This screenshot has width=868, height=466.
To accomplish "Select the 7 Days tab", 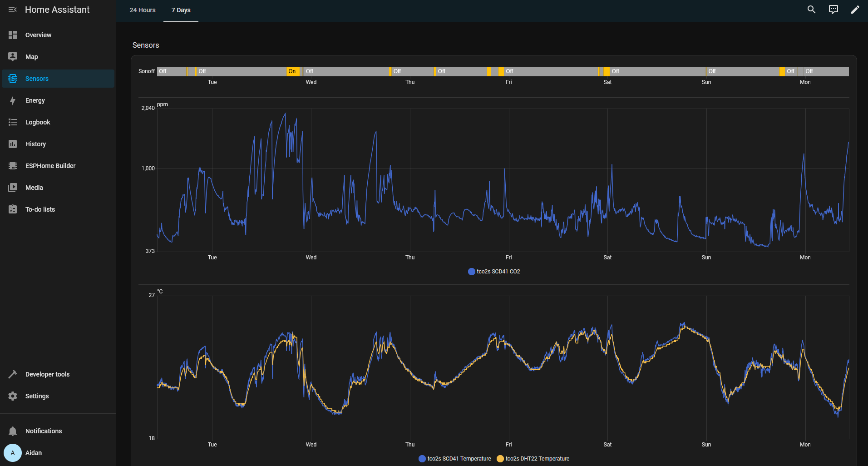I will point(181,10).
